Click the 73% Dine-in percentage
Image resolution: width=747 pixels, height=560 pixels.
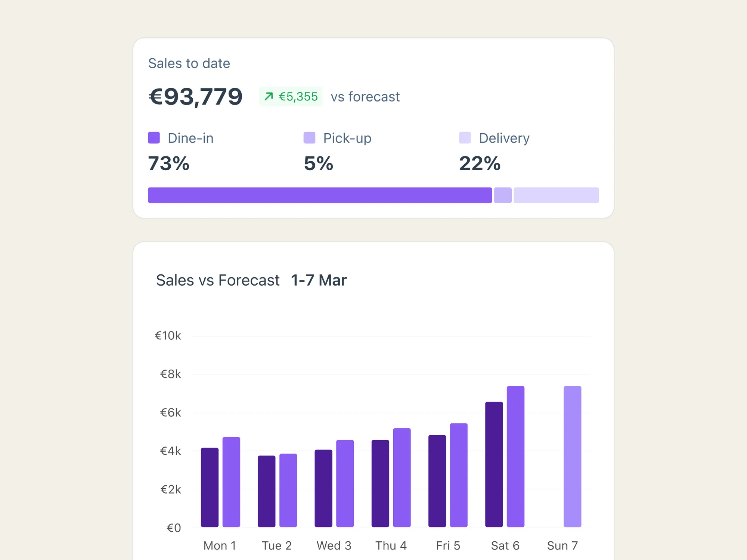tap(169, 164)
